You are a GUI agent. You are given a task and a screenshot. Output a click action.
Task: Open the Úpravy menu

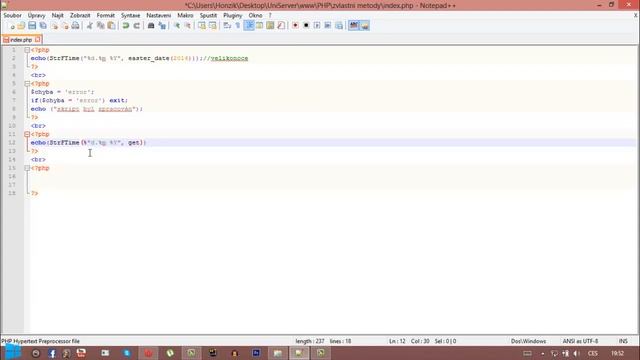click(36, 16)
